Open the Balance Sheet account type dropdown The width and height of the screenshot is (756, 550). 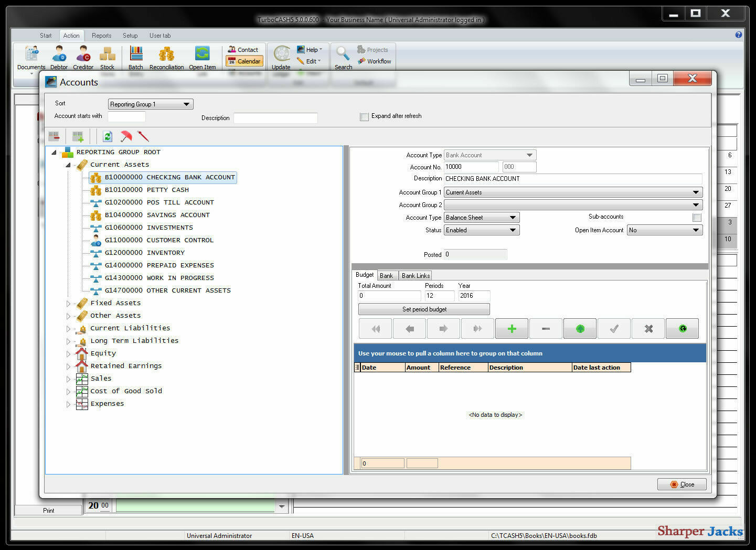pos(482,218)
